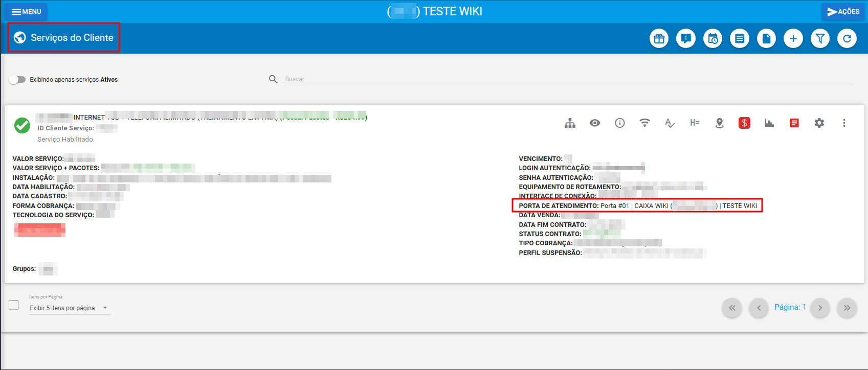Open the map location pin icon
868x370 pixels.
pyautogui.click(x=720, y=123)
